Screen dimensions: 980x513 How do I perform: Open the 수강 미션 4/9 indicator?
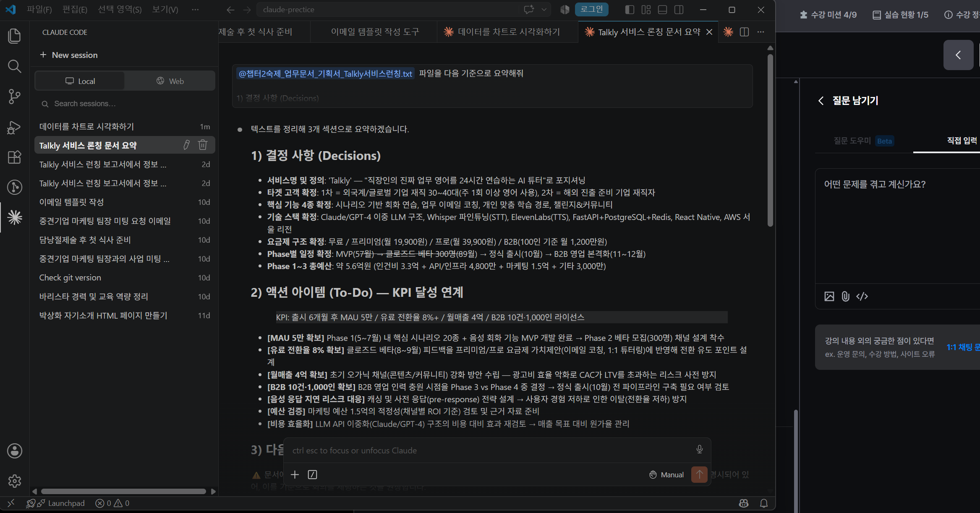pos(828,15)
